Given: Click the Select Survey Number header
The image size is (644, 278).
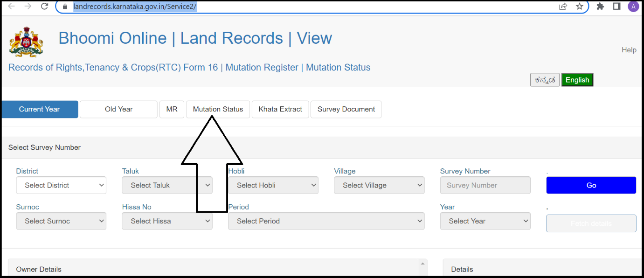Looking at the screenshot, I should click(x=44, y=147).
